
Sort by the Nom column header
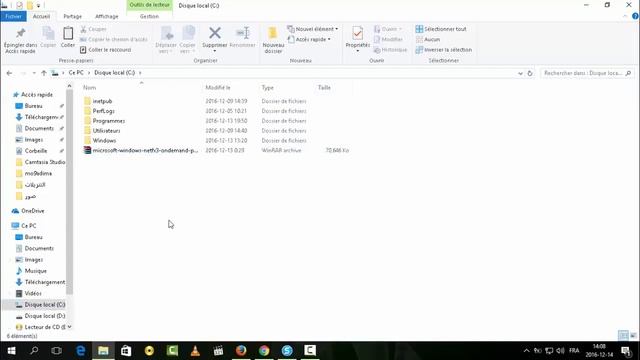[89, 87]
